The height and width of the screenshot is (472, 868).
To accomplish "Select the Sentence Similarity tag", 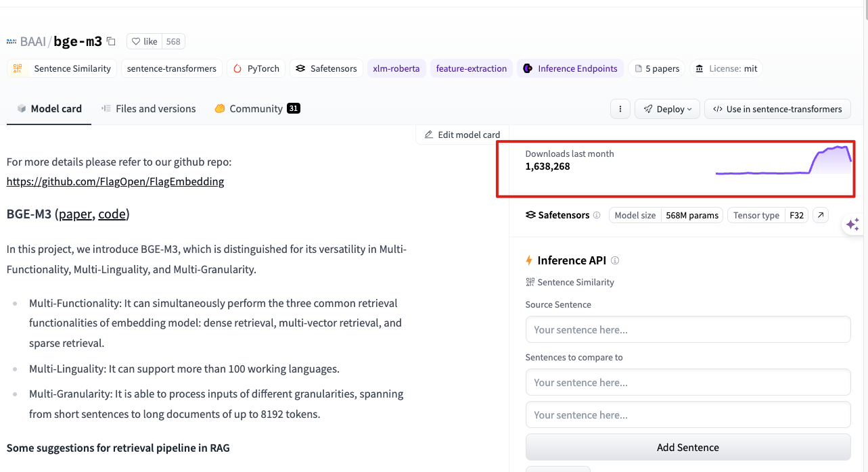I will pyautogui.click(x=62, y=68).
